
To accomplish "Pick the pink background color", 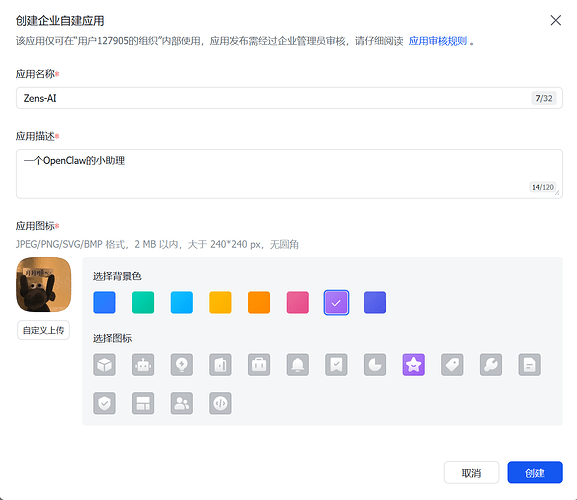I will 297,302.
